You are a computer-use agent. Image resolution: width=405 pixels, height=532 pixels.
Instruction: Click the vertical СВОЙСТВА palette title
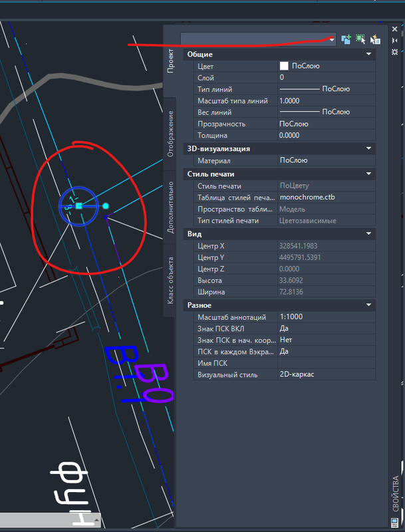click(x=396, y=494)
